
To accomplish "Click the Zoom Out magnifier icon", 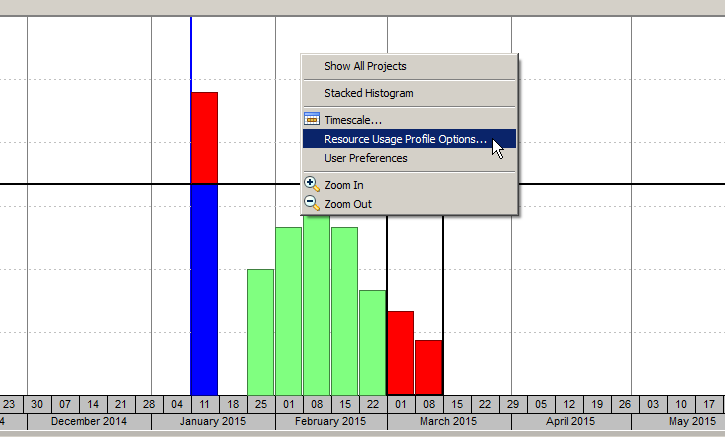I will 312,203.
